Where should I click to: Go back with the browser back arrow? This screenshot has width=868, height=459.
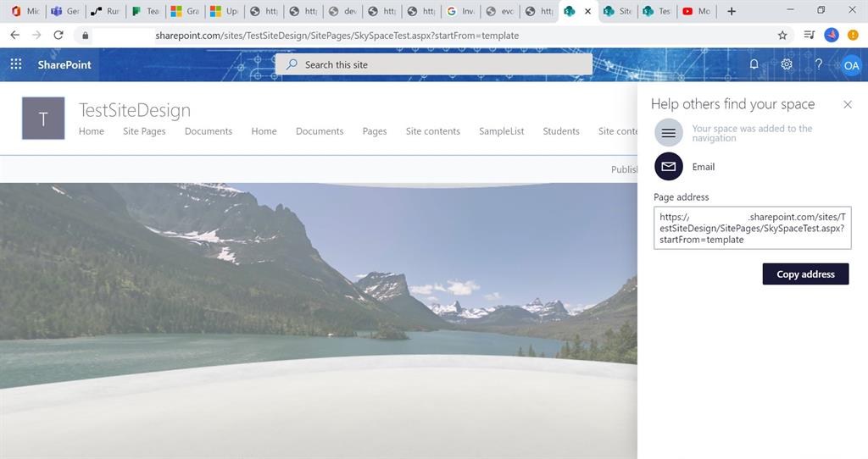(15, 35)
